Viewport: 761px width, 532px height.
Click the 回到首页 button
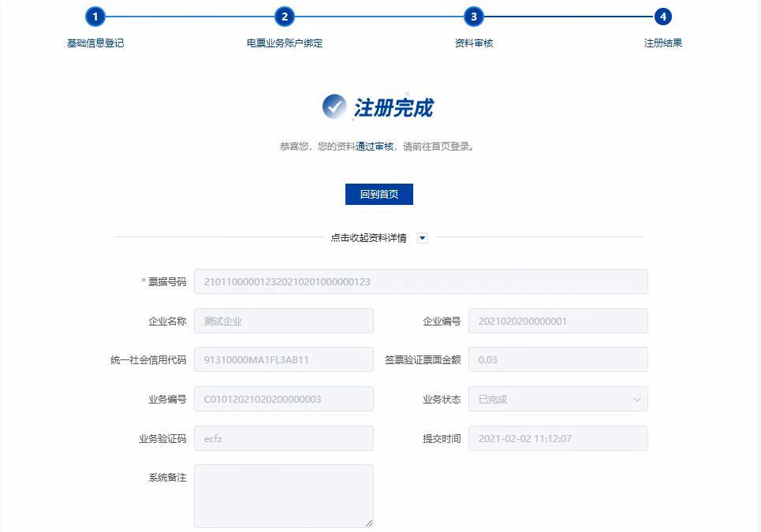click(379, 194)
